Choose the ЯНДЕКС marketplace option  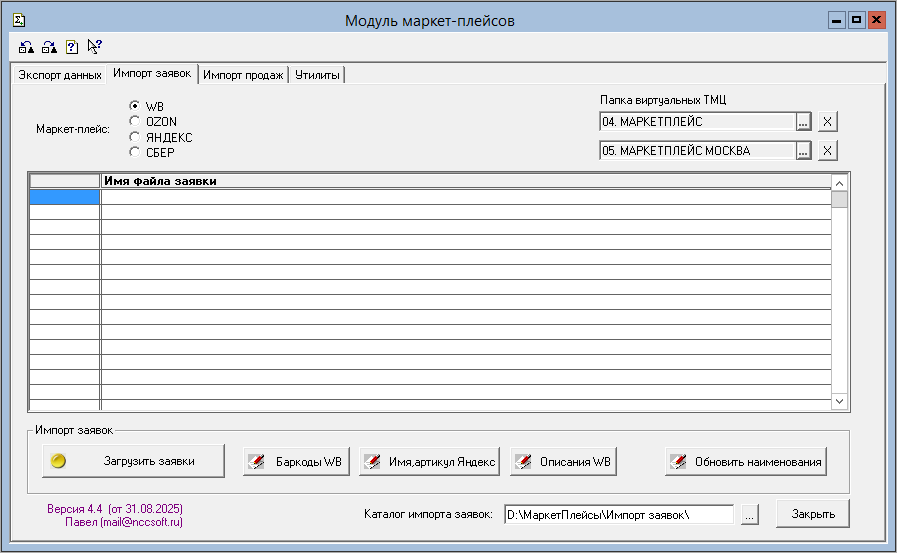point(135,137)
